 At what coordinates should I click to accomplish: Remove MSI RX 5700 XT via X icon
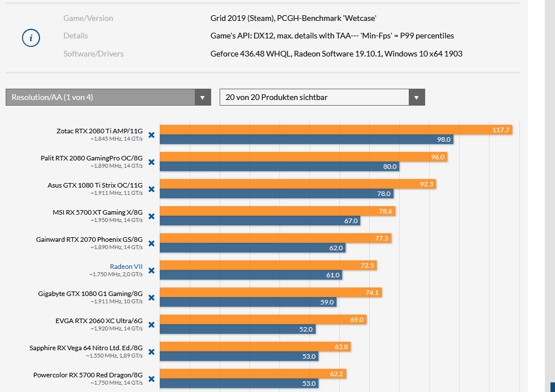pos(151,216)
